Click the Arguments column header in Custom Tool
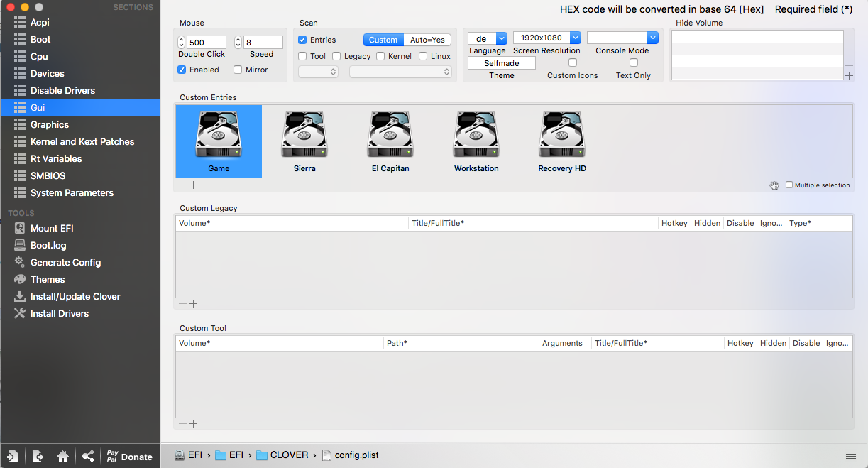Image resolution: width=868 pixels, height=468 pixels. (x=565, y=343)
